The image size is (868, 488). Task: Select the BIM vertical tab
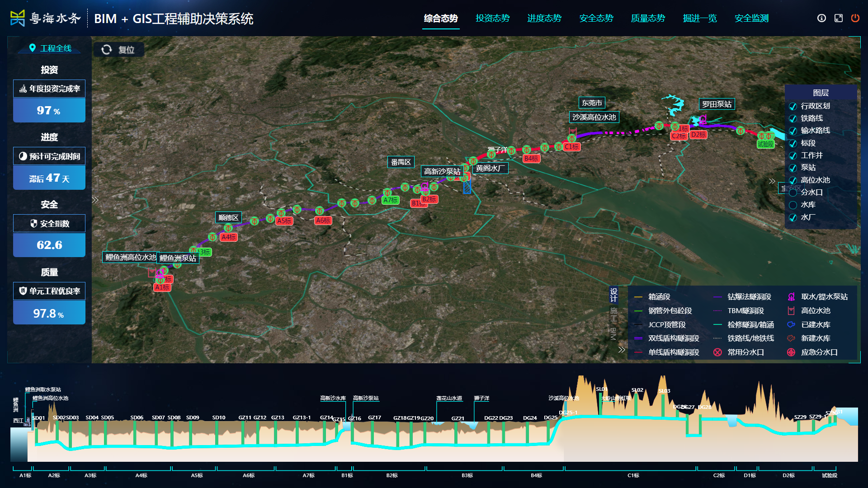click(613, 333)
